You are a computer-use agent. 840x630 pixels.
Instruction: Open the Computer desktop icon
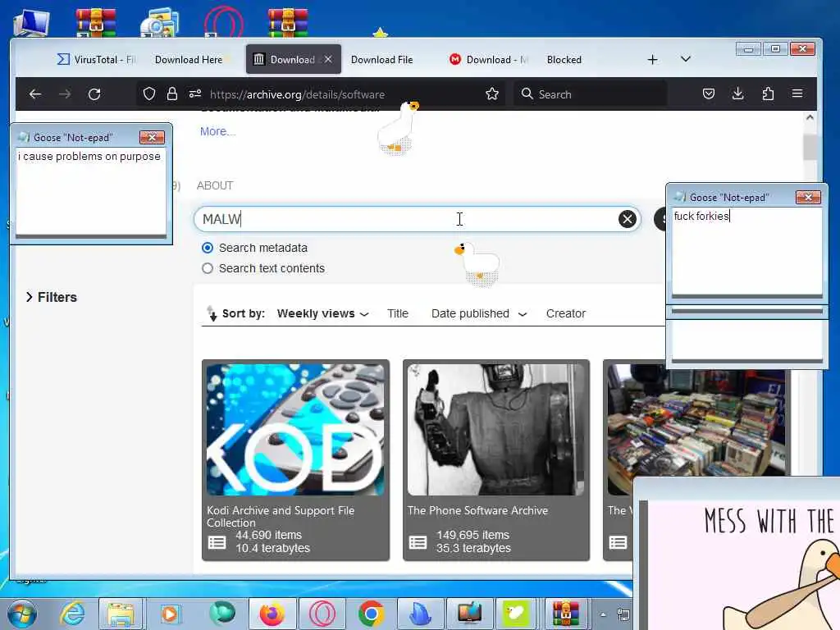(x=31, y=24)
